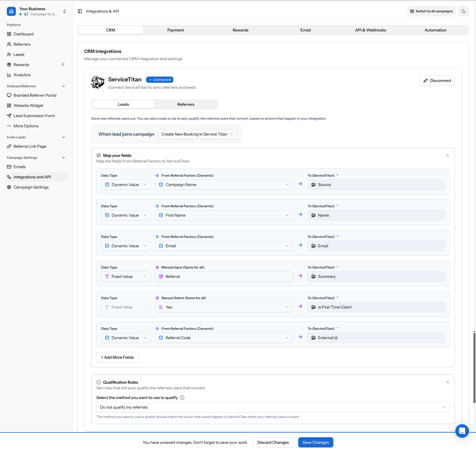This screenshot has width=476, height=452.
Task: Switch the sync toggle to Referrers
Action: point(186,104)
